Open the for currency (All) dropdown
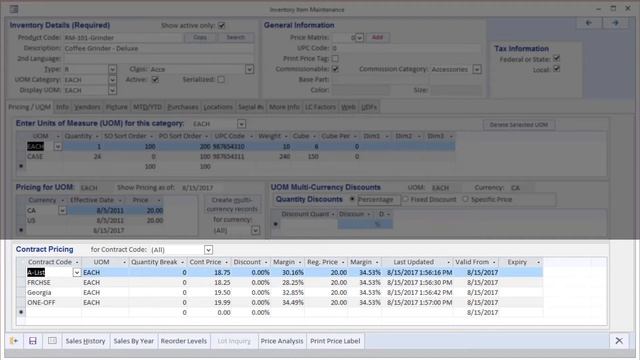Viewport: 640px width, 360px height. 256,231
